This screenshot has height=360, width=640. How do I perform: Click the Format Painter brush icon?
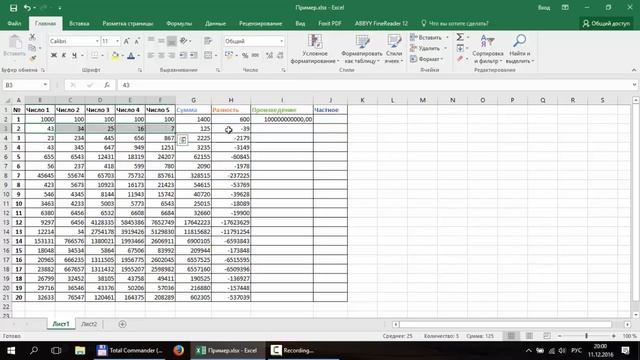[32, 58]
